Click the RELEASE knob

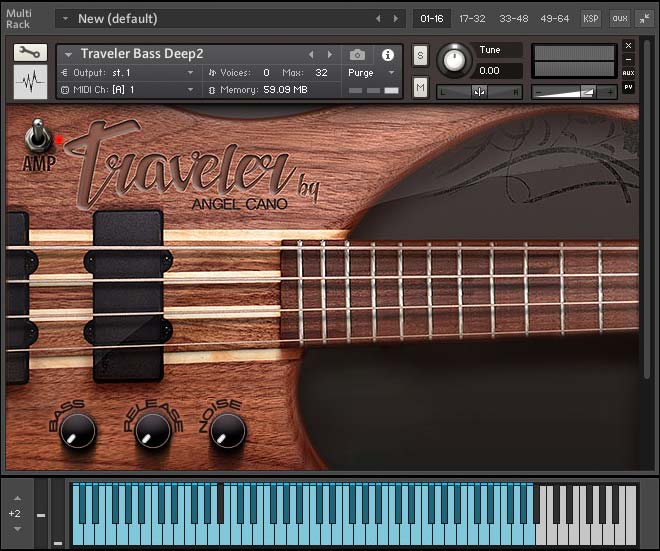click(x=152, y=431)
